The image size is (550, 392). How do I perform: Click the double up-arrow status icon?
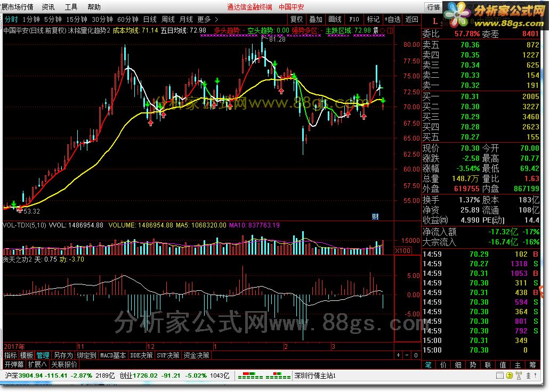click(528, 375)
